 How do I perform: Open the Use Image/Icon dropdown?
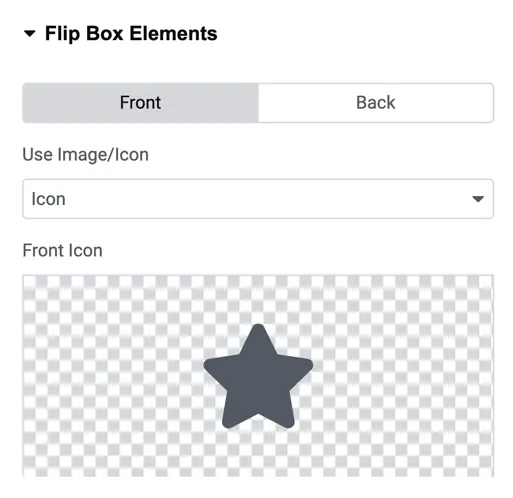coord(258,199)
